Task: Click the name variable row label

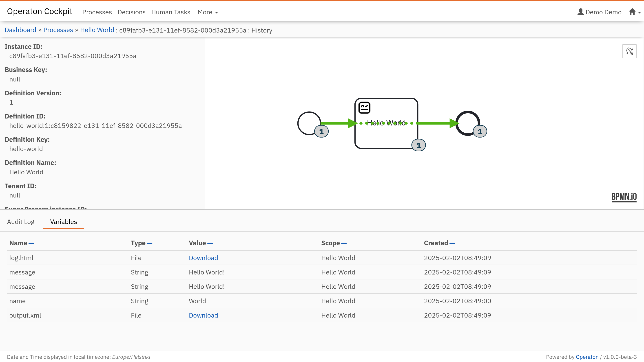Action: click(18, 301)
